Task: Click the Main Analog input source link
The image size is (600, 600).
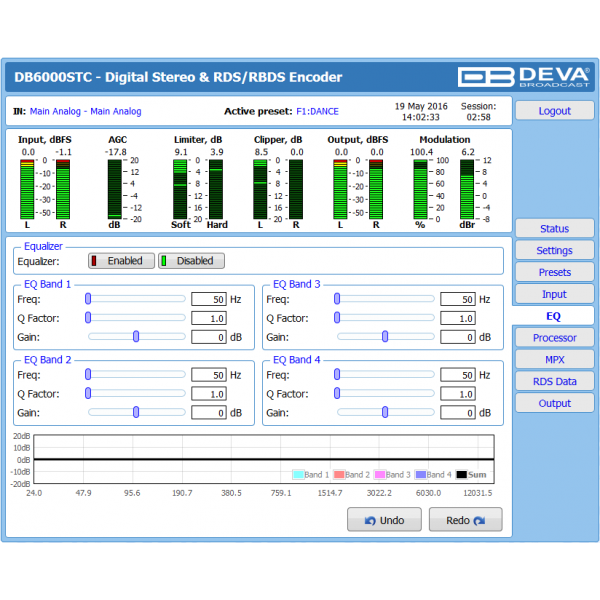Action: click(x=85, y=111)
